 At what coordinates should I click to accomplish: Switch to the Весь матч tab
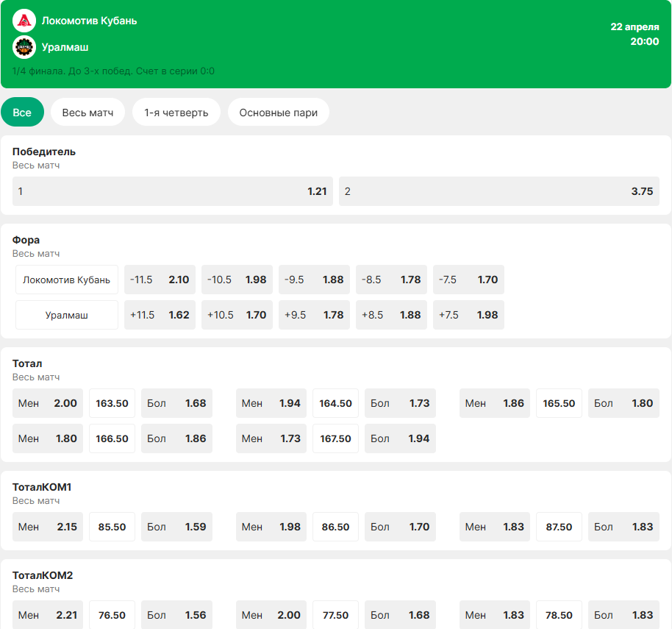coord(87,113)
